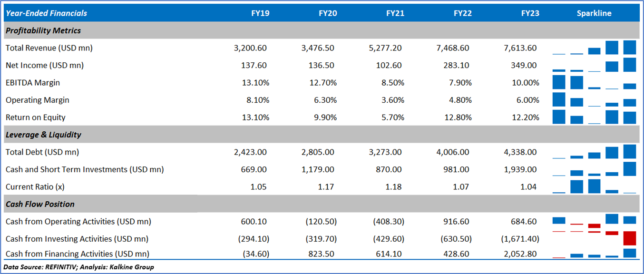This screenshot has height=274, width=644.
Task: Click the FY19 column header
Action: [x=260, y=13]
